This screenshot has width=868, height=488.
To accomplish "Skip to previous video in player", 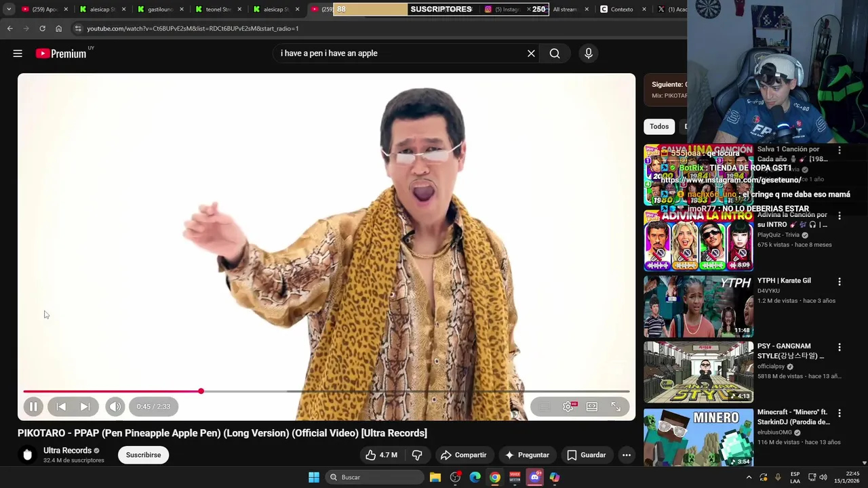I will click(61, 407).
